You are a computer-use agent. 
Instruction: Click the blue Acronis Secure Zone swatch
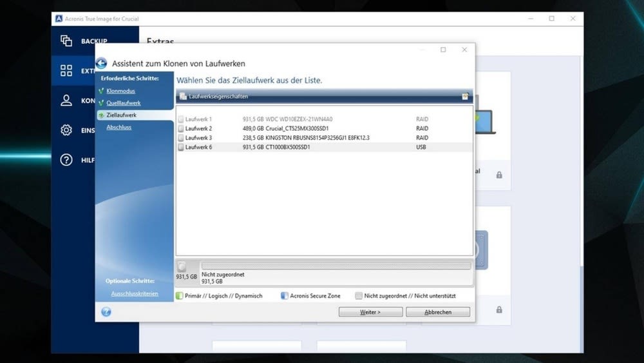284,295
